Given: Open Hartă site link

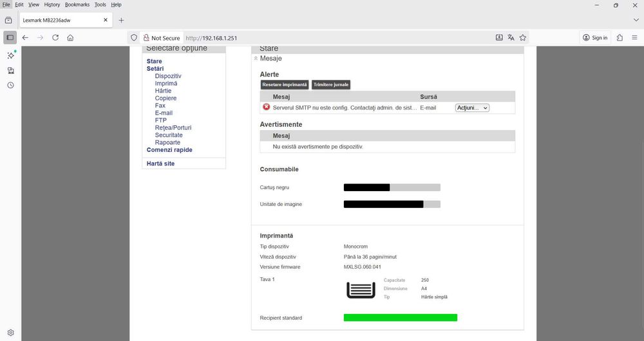Looking at the screenshot, I should (160, 163).
